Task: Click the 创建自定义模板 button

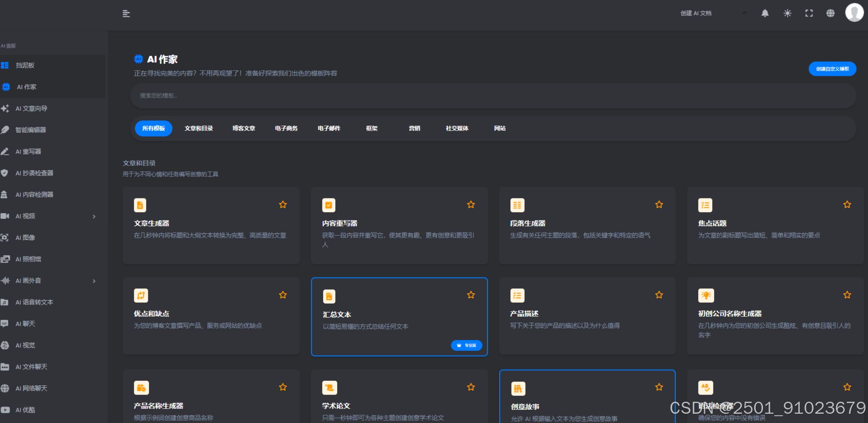Action: (x=832, y=69)
